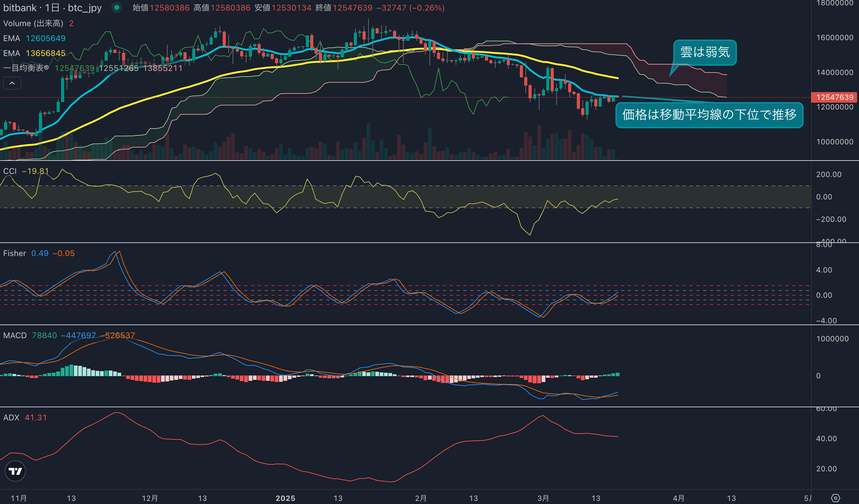The height and width of the screenshot is (504, 859).
Task: Open chart settings hexagon gear icon
Action: click(x=835, y=498)
